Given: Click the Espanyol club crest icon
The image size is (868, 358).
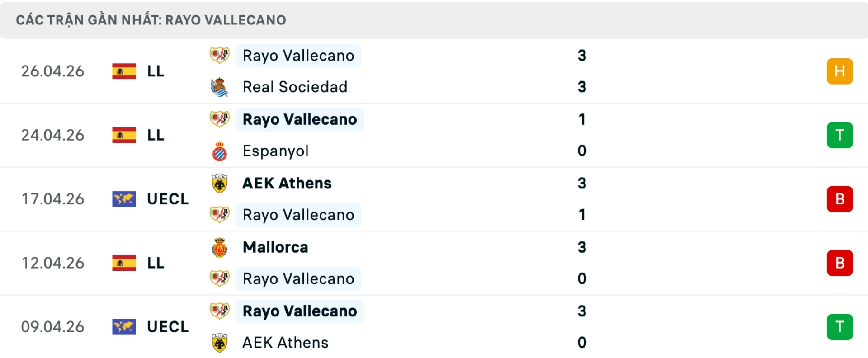Looking at the screenshot, I should 220,151.
